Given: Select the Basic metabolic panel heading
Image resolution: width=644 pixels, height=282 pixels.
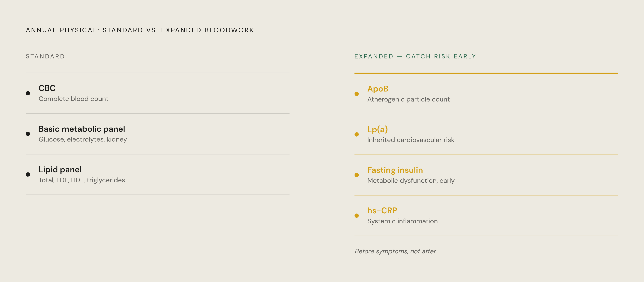Looking at the screenshot, I should [x=82, y=129].
